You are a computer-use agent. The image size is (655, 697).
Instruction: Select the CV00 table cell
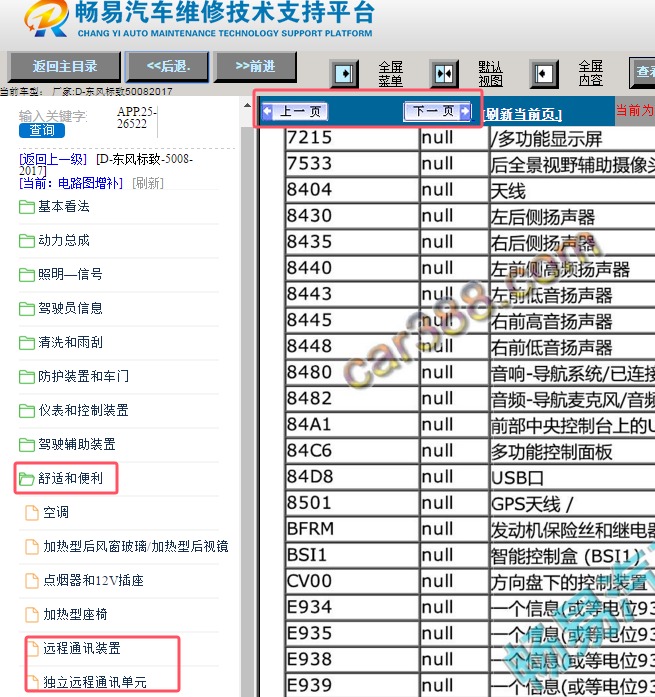(x=352, y=581)
